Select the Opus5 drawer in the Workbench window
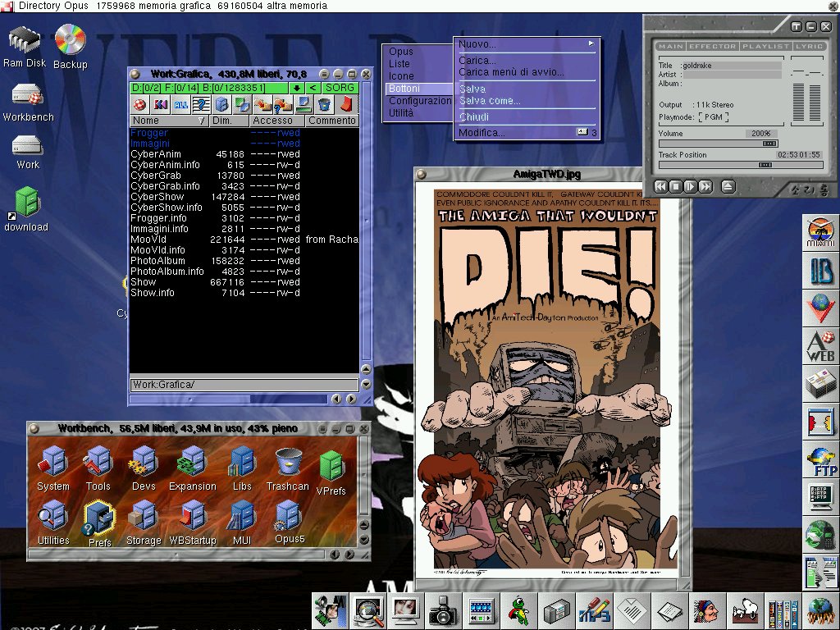840x630 pixels. [x=290, y=522]
